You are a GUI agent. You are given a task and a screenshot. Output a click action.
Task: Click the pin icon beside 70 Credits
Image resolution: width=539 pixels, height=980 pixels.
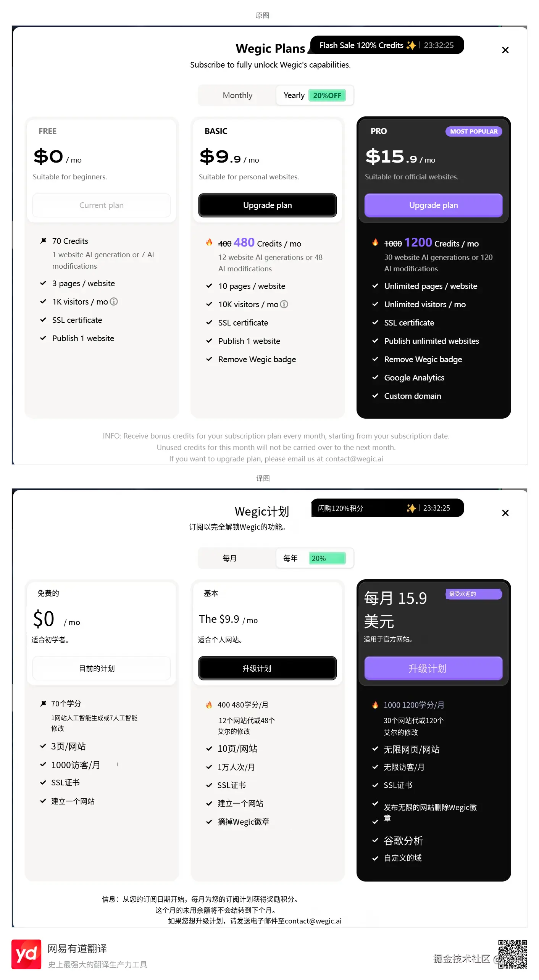(43, 241)
